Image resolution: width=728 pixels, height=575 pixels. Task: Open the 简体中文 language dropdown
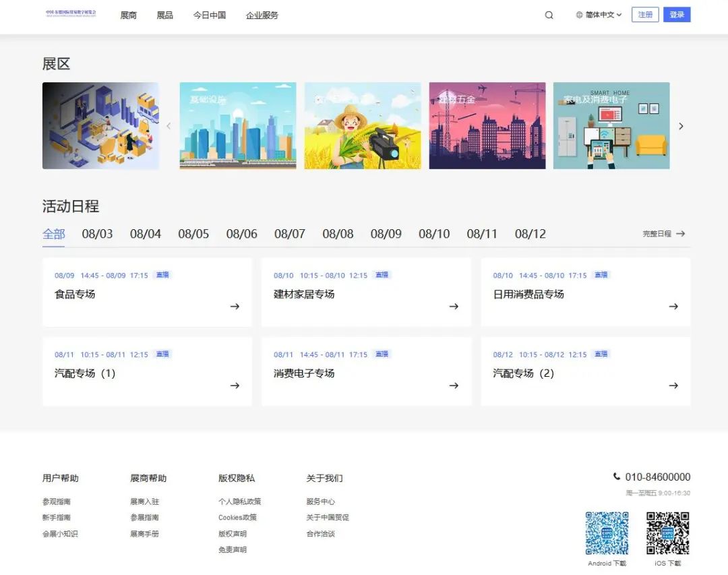tap(599, 14)
